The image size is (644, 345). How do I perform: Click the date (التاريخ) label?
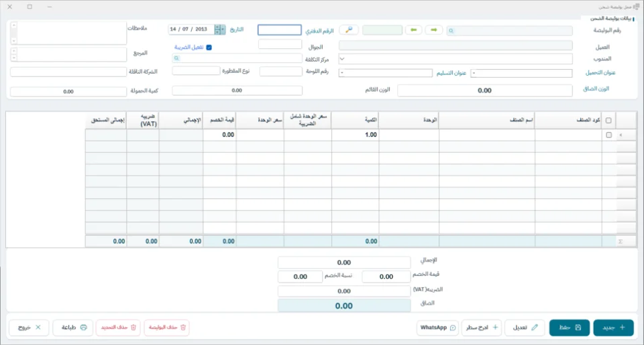pos(237,29)
